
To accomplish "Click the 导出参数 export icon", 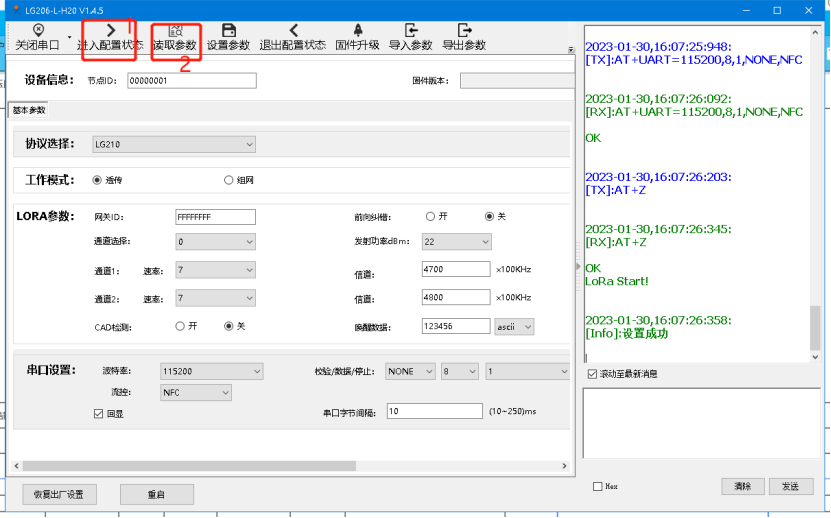I will [x=463, y=31].
